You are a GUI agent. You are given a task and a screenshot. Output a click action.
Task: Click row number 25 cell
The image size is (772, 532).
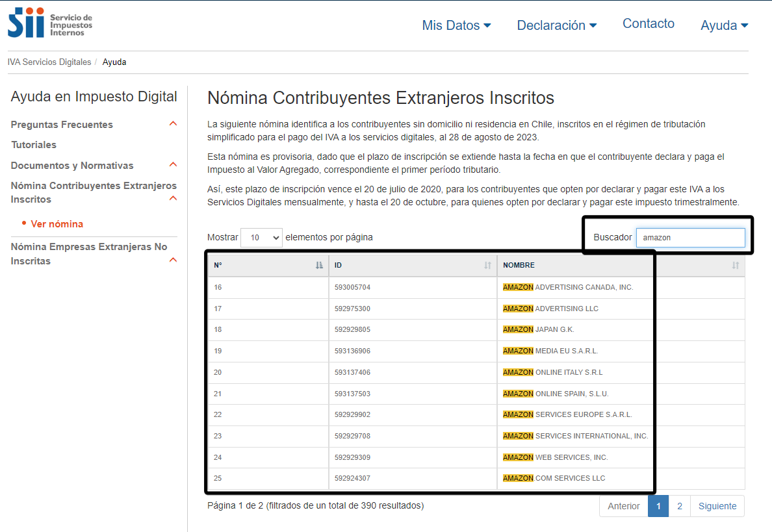pos(268,478)
